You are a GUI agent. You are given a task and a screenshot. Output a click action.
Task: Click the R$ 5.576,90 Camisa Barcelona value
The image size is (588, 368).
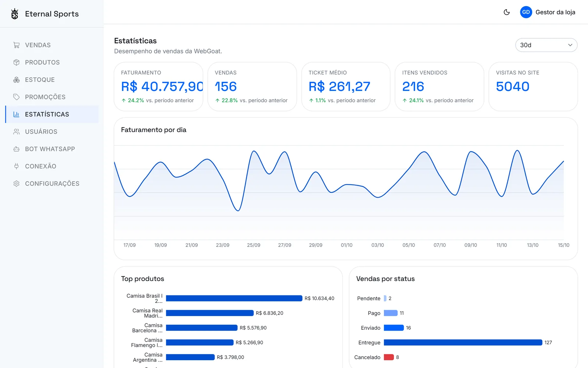[x=253, y=328]
